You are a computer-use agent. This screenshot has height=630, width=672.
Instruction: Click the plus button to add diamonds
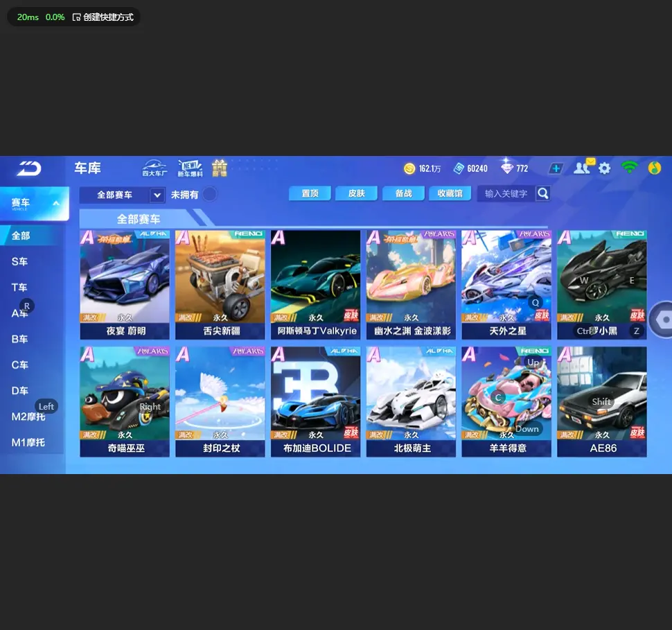pos(556,168)
